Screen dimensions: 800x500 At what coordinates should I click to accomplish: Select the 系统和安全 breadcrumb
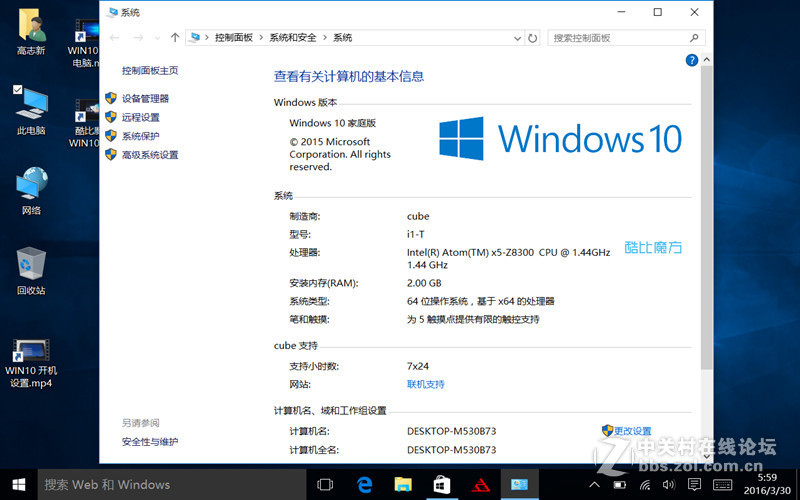293,38
